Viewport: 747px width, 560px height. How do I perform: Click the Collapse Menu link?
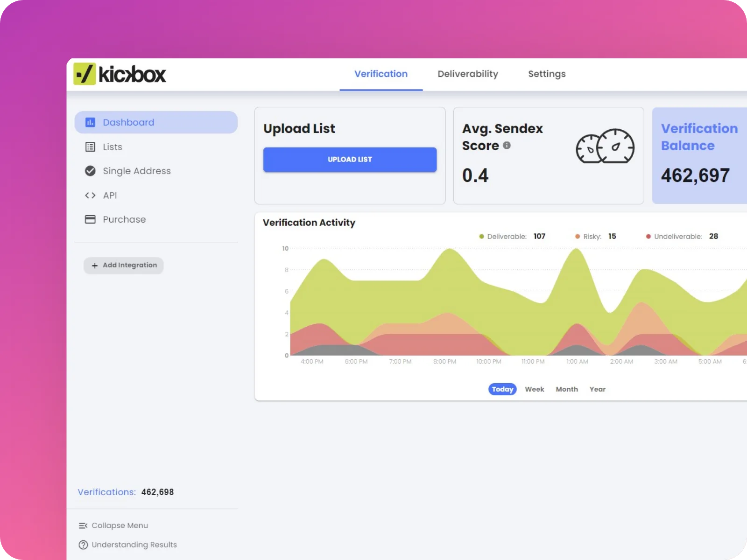(113, 525)
